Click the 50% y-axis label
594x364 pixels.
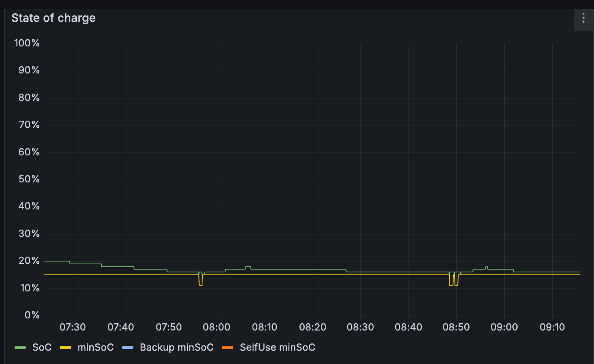(29, 179)
